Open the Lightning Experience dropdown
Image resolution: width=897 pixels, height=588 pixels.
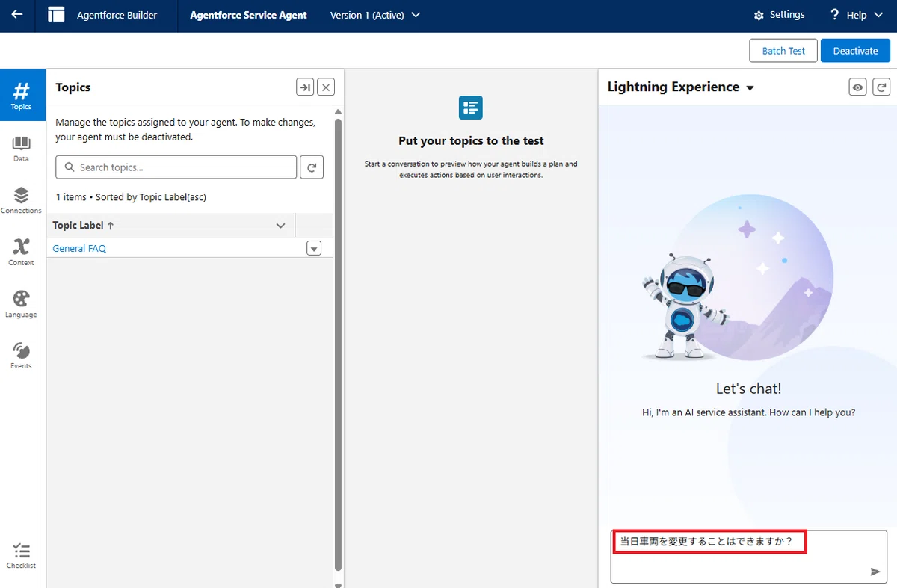point(681,87)
